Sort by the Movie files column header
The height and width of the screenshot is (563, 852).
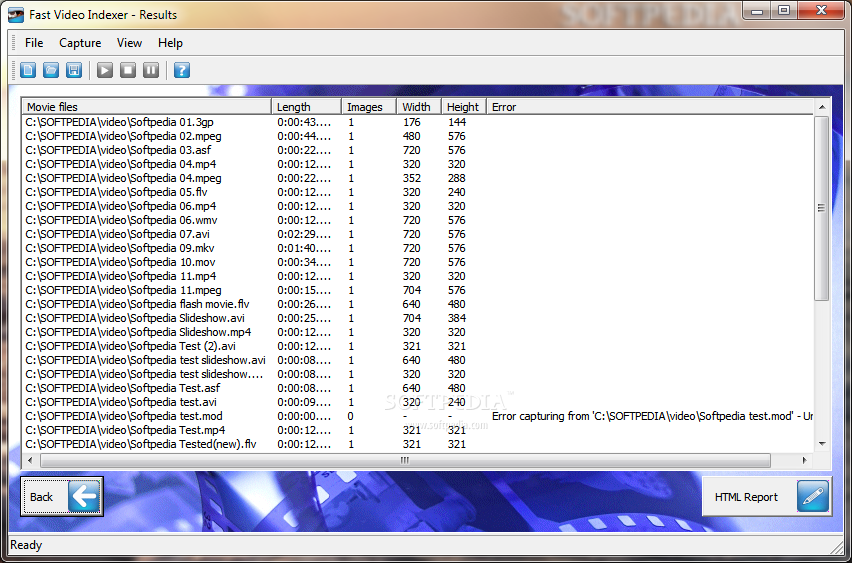[x=147, y=107]
